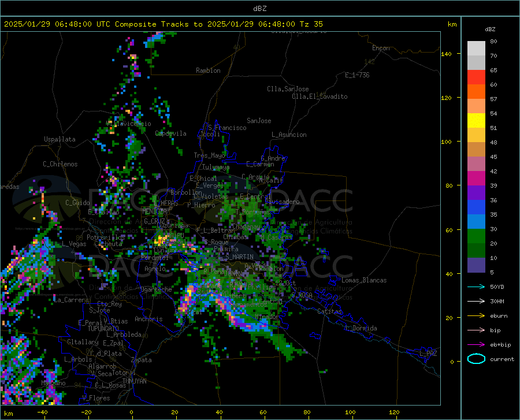Click the Ugarteche label
The width and height of the screenshot is (520, 420).
click(x=156, y=289)
